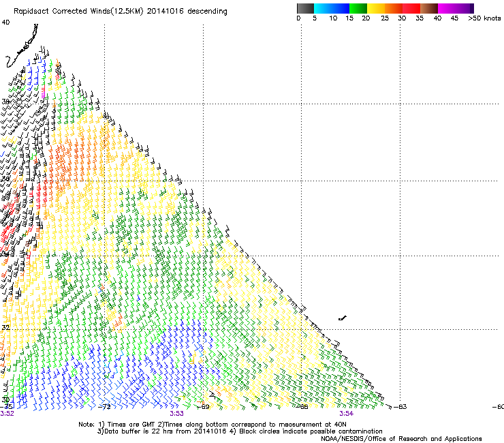The width and height of the screenshot is (504, 443).
Task: Click the '45' label under the color bar
Action: coord(454,18)
